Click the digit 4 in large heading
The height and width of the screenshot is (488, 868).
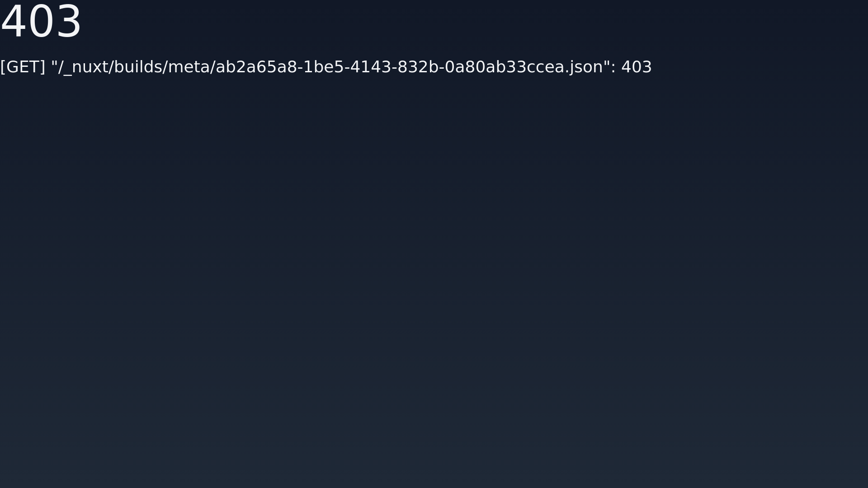[14, 21]
